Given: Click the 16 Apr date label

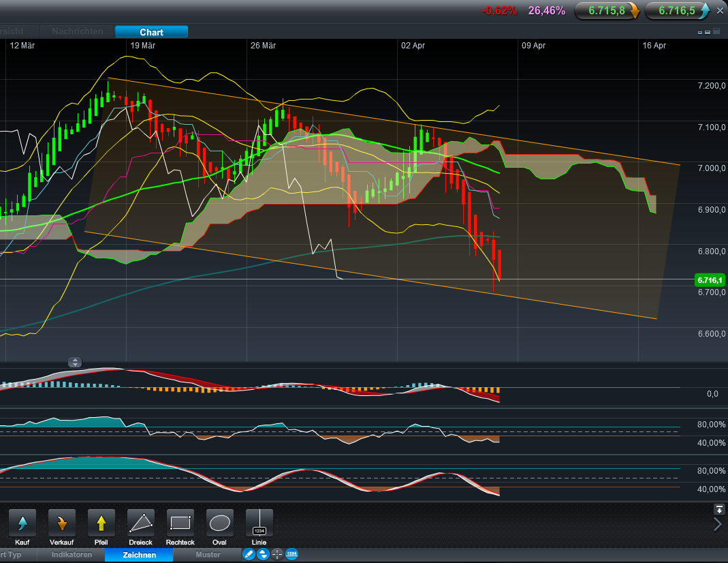Looking at the screenshot, I should (654, 46).
